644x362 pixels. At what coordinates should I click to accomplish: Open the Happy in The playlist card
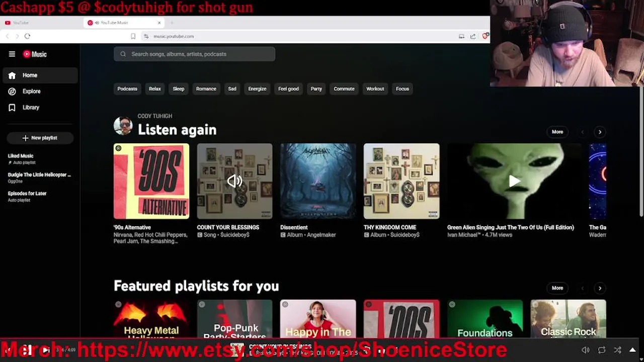pos(318,319)
